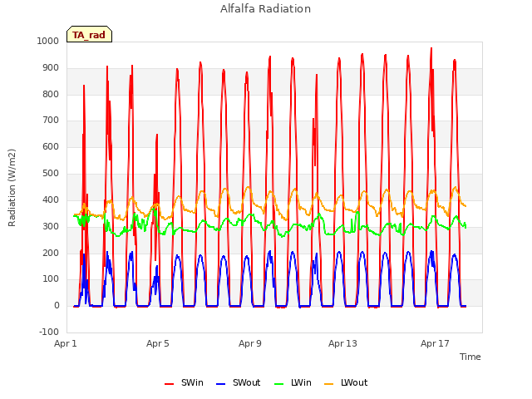Viewport: 532px width, 399px height.
Task: Click the 400 y-axis tick label
Action: (x=51, y=199)
